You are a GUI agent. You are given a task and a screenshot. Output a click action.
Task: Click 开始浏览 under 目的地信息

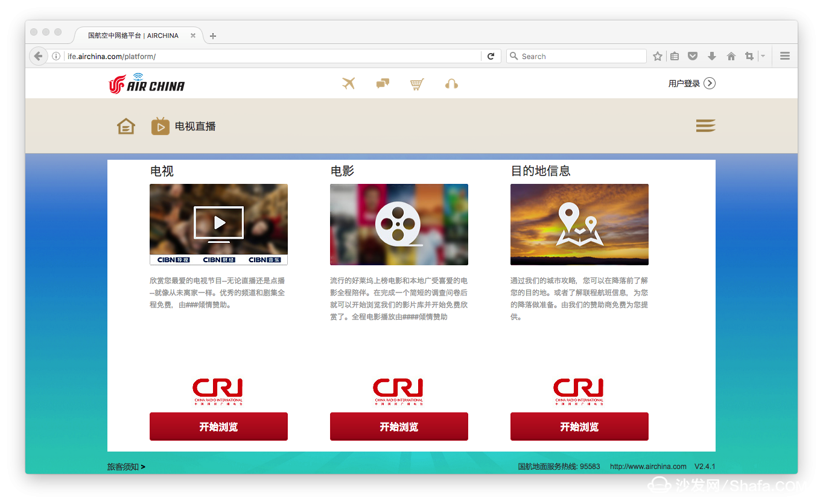click(x=579, y=427)
